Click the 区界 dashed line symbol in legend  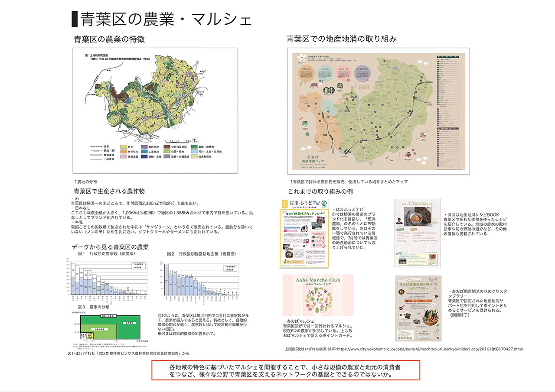tap(96, 147)
